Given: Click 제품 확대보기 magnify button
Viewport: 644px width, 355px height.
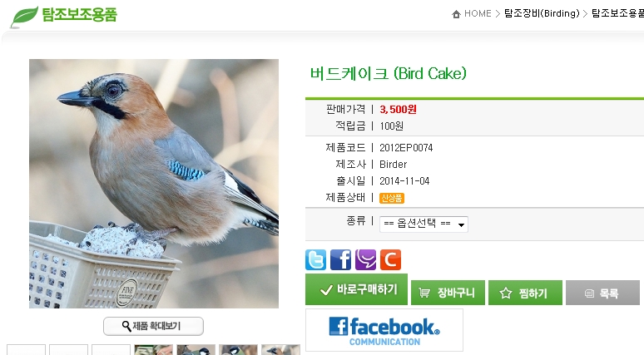Looking at the screenshot, I should pyautogui.click(x=153, y=326).
